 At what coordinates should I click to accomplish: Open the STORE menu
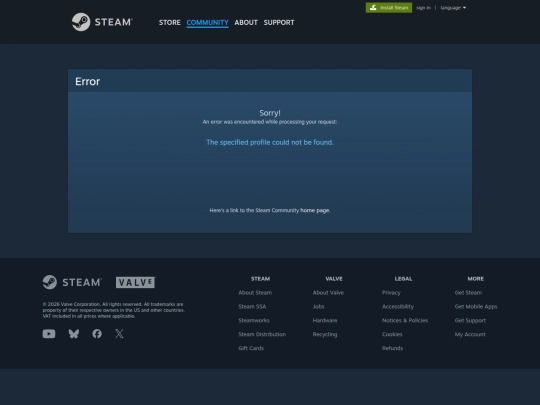click(x=169, y=22)
